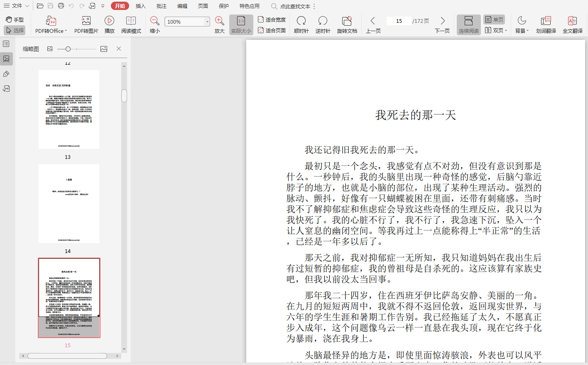Open the zoom percentage dropdown arrow
Image resolution: width=588 pixels, height=365 pixels.
[x=207, y=22]
